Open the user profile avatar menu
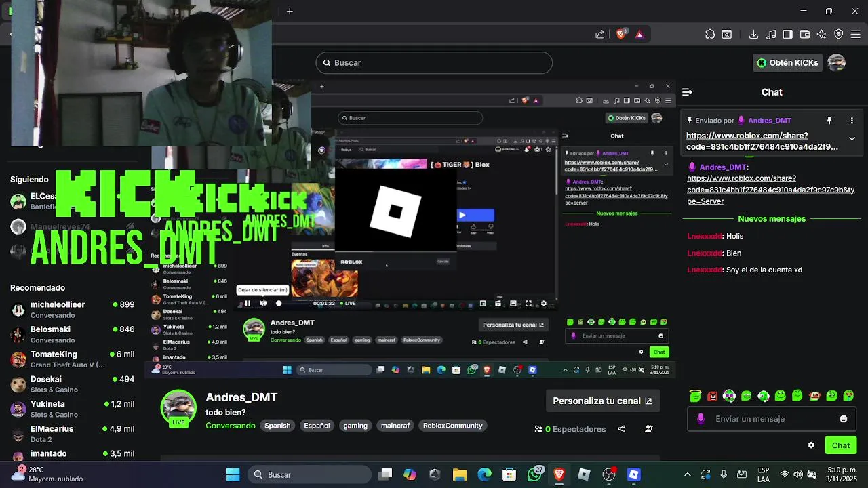The image size is (868, 488). [837, 63]
